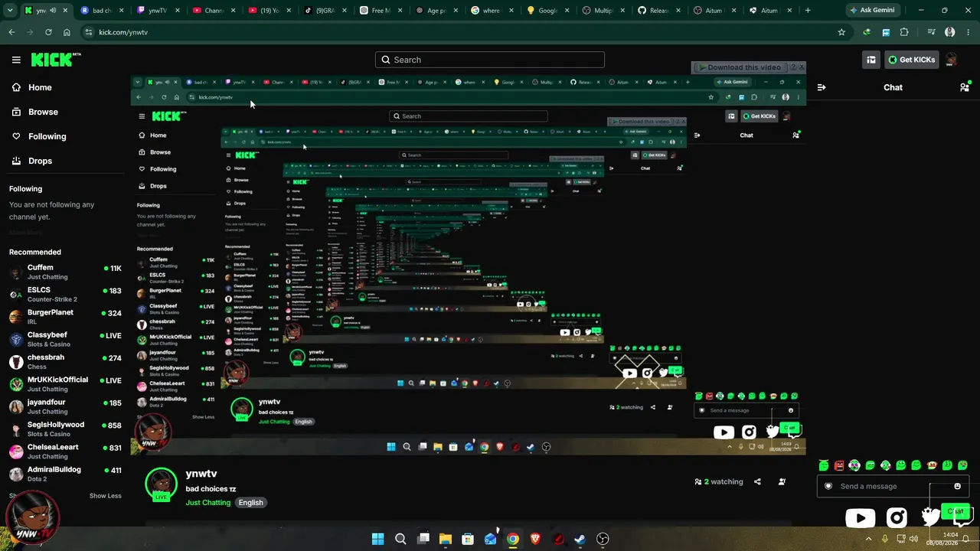
Task: Open SeglsHollywood channel in main Recommended list
Action: [65, 429]
